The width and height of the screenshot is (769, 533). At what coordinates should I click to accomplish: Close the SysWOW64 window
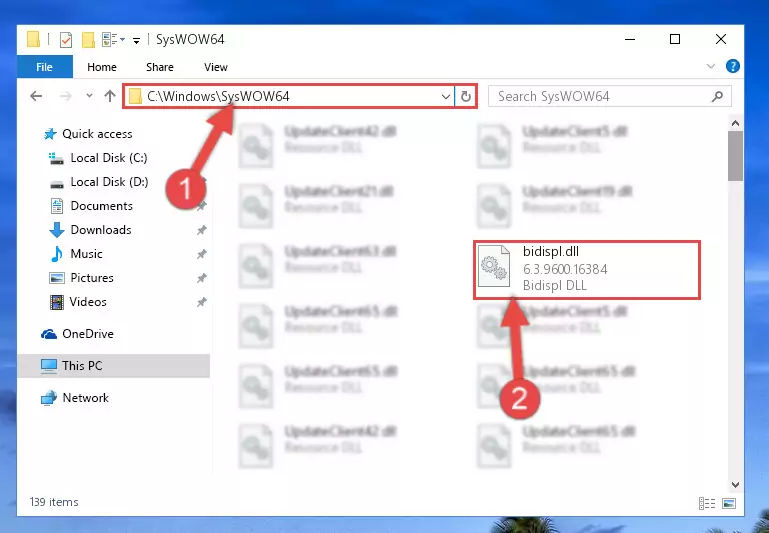(x=720, y=39)
